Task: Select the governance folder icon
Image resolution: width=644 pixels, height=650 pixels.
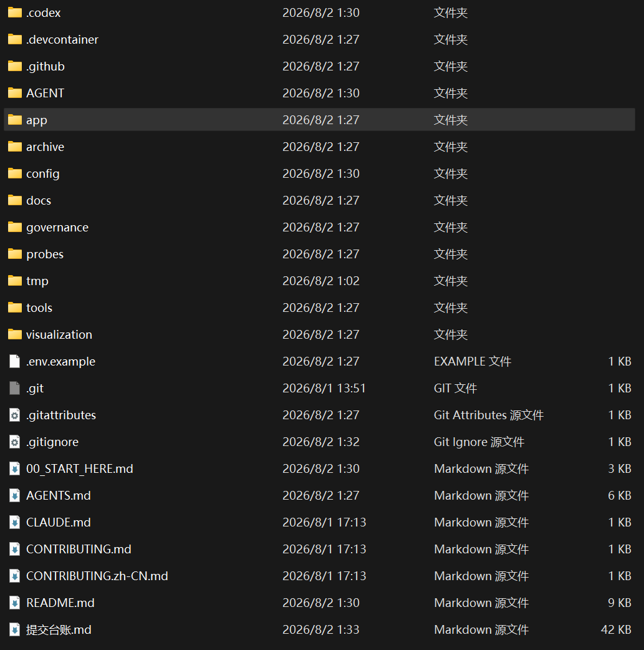Action: pos(15,227)
